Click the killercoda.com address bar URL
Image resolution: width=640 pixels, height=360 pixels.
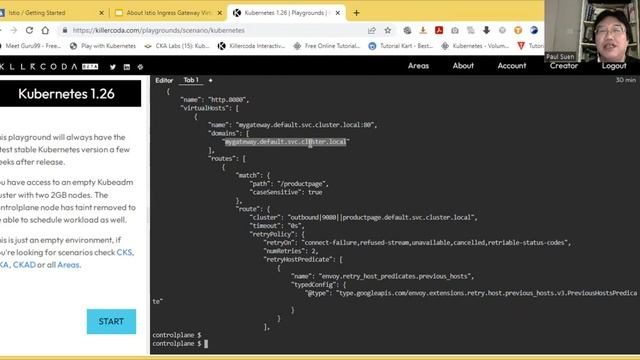(x=158, y=30)
